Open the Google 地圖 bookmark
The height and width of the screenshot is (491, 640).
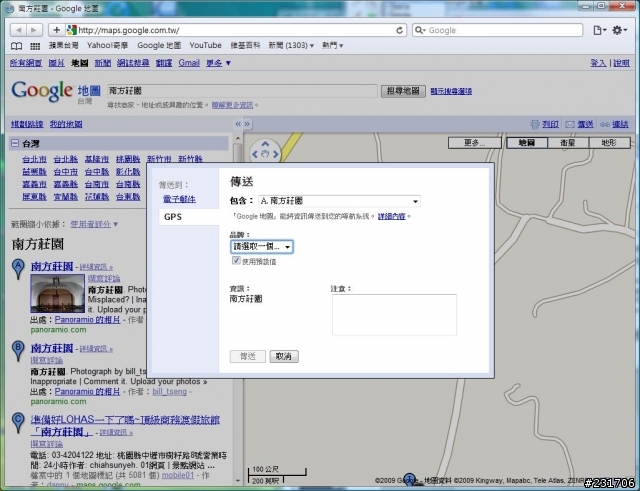click(159, 45)
